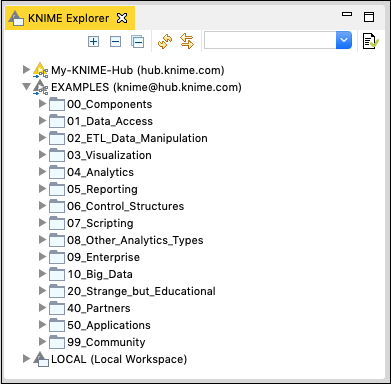This screenshot has height=384, width=391.
Task: Select the 'EXAMPLES (knime@hub.knime.com)' label
Action: click(x=146, y=87)
